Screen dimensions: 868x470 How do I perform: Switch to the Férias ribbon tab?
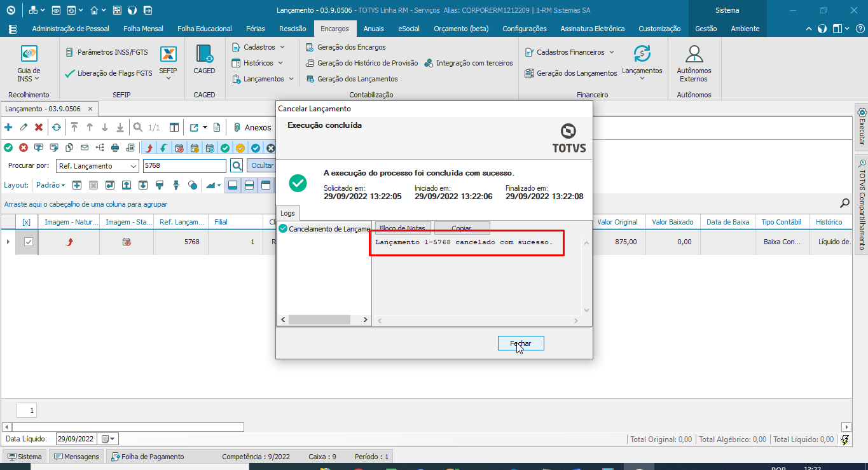click(x=256, y=29)
